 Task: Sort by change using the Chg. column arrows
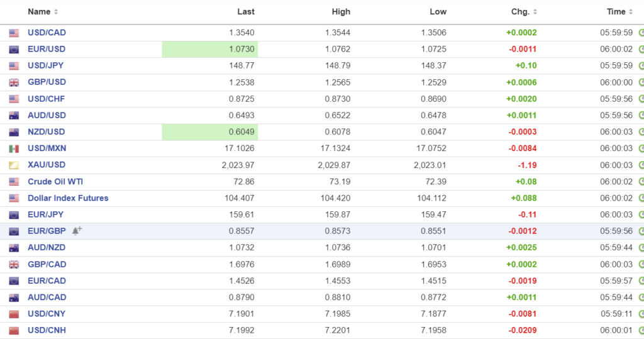click(x=535, y=12)
